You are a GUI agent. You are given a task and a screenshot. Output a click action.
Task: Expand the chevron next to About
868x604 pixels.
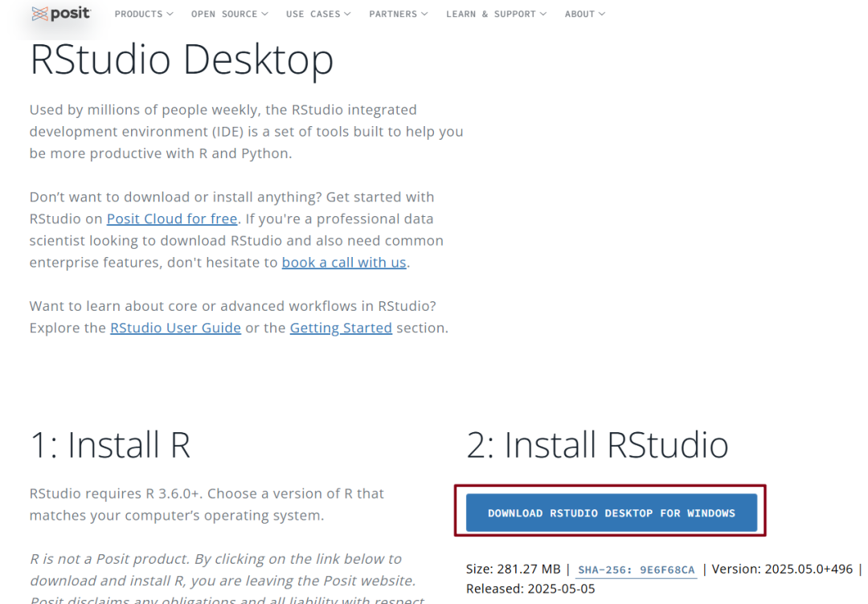[x=602, y=14]
